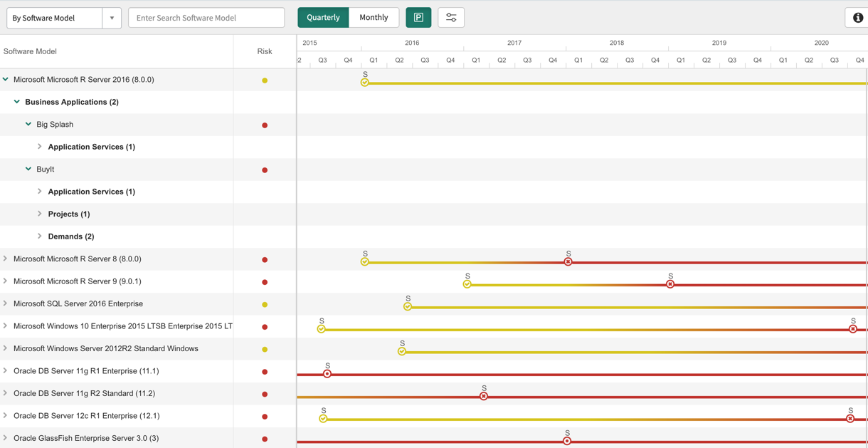Screen dimensions: 868x448
Task: Click red marker on Oracle 11g R1 Enterprise timeline
Action: (x=327, y=374)
